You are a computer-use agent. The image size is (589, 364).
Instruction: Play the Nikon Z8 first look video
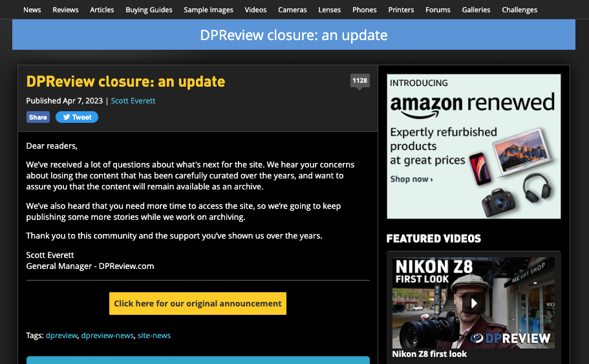click(474, 303)
